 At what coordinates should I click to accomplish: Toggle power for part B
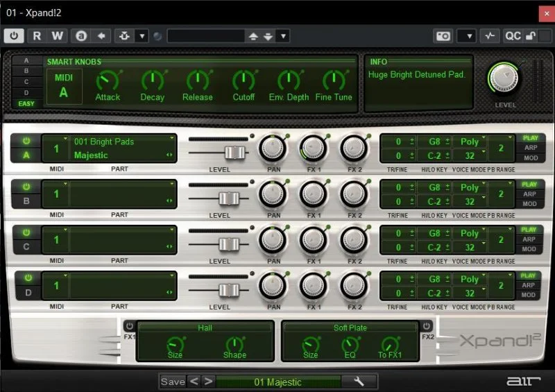[x=26, y=187]
